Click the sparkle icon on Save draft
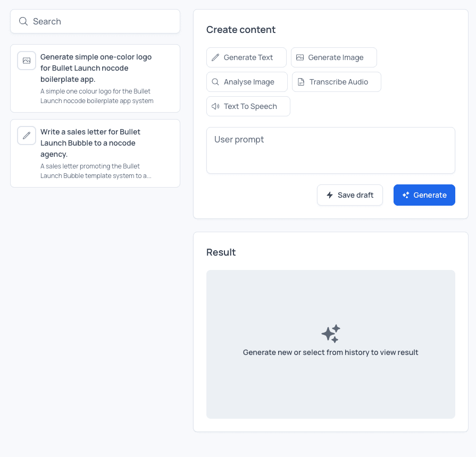 click(x=330, y=195)
